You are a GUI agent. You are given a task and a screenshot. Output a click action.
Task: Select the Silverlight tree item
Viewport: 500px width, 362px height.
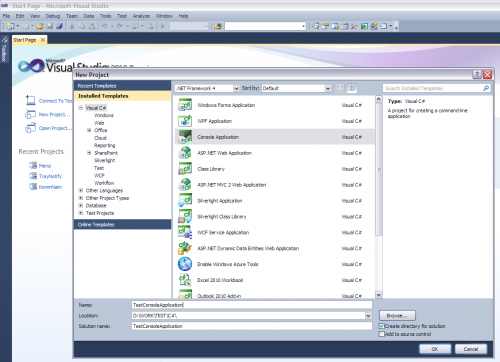tap(105, 160)
